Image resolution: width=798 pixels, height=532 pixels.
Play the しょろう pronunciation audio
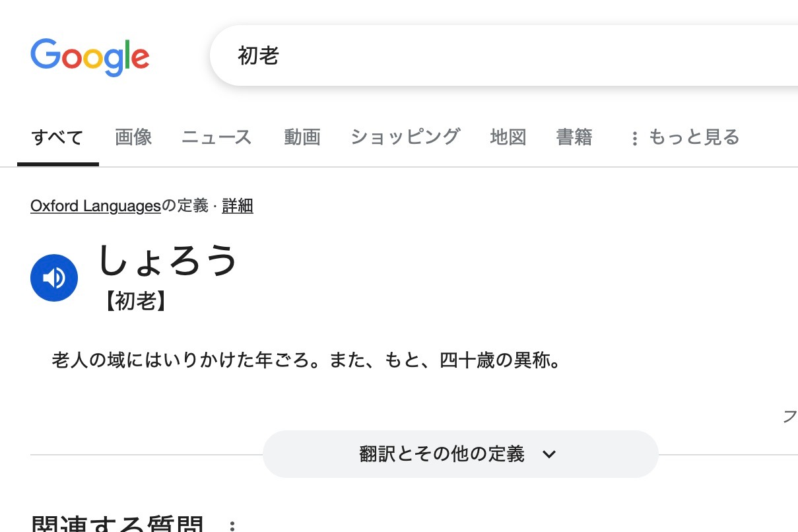pyautogui.click(x=54, y=278)
